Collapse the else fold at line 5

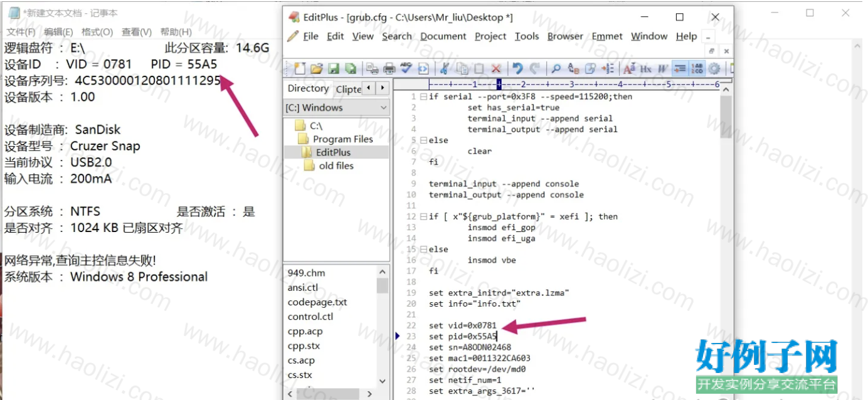click(x=423, y=140)
